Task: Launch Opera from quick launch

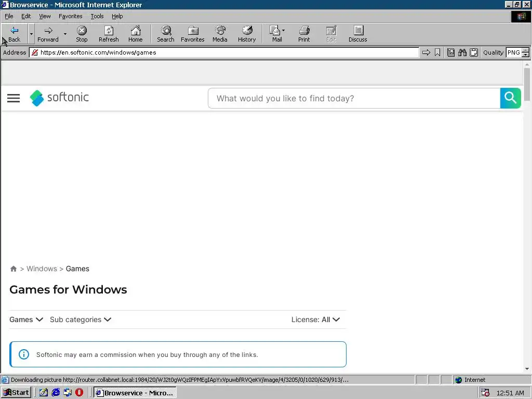Action: pos(79,393)
